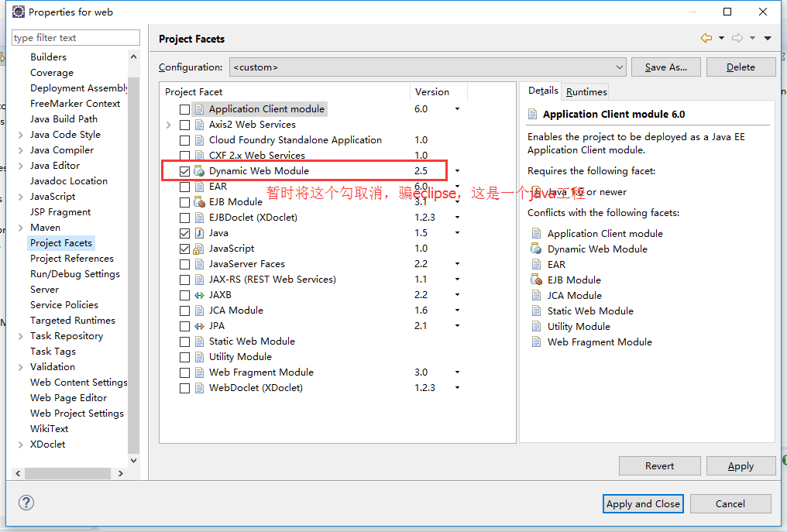Image resolution: width=787 pixels, height=532 pixels.
Task: Enable the JavaServer Faces checkbox
Action: (x=184, y=265)
